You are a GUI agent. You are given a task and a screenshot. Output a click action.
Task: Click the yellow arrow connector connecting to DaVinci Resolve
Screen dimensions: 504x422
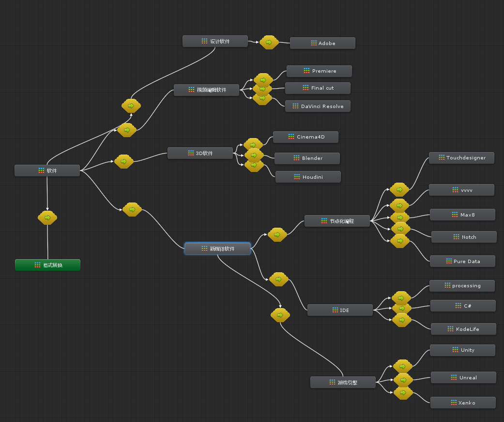(262, 99)
